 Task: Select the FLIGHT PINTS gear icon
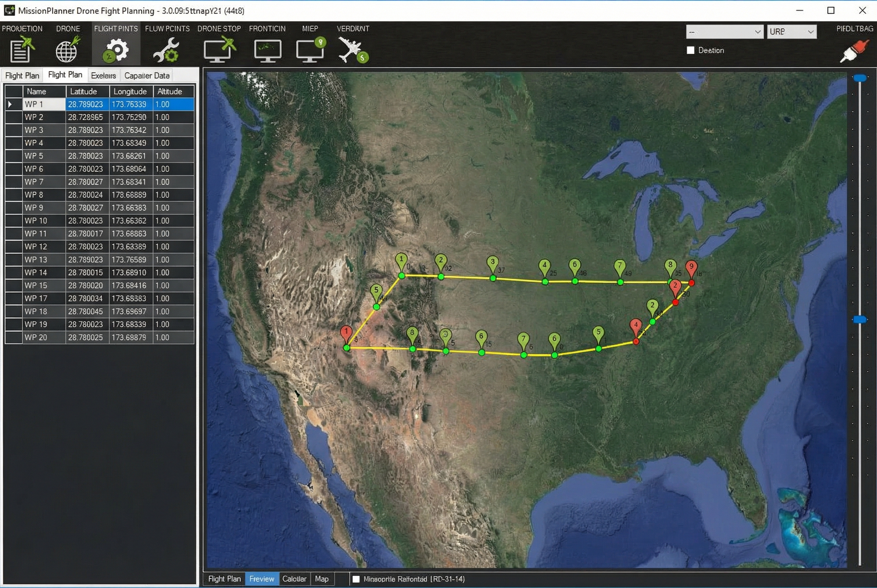coord(116,50)
